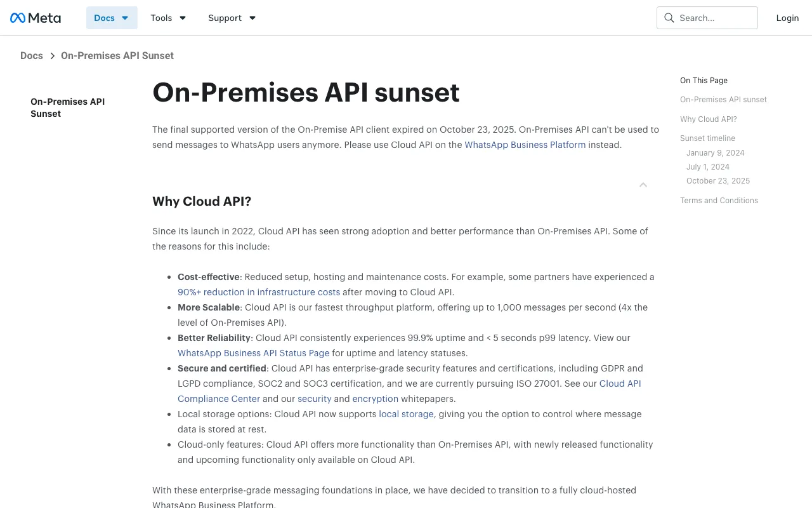Jump to October 23, 2025 in outline
The image size is (812, 508).
[x=718, y=181]
